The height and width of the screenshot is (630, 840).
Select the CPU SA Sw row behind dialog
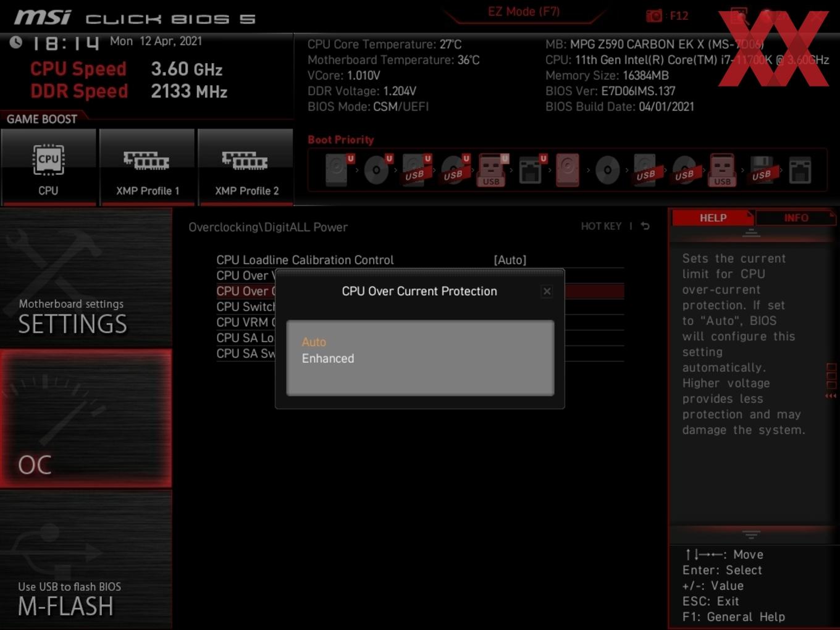tap(246, 353)
